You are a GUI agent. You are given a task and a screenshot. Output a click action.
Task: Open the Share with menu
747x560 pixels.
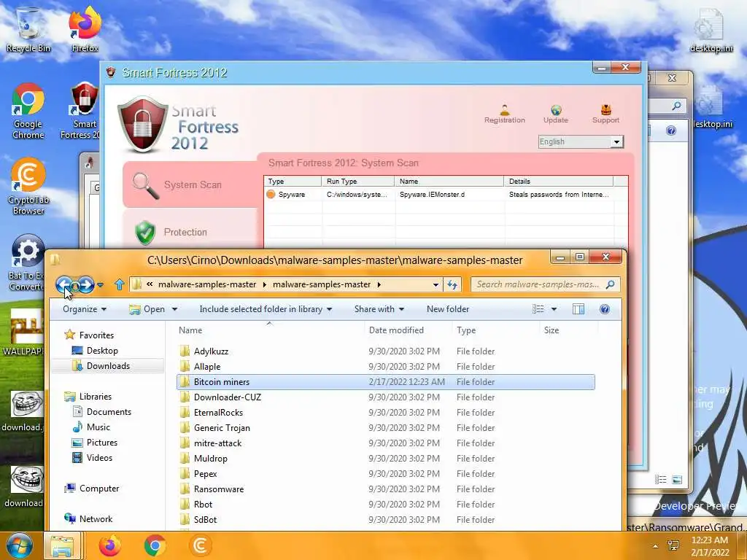tap(379, 309)
